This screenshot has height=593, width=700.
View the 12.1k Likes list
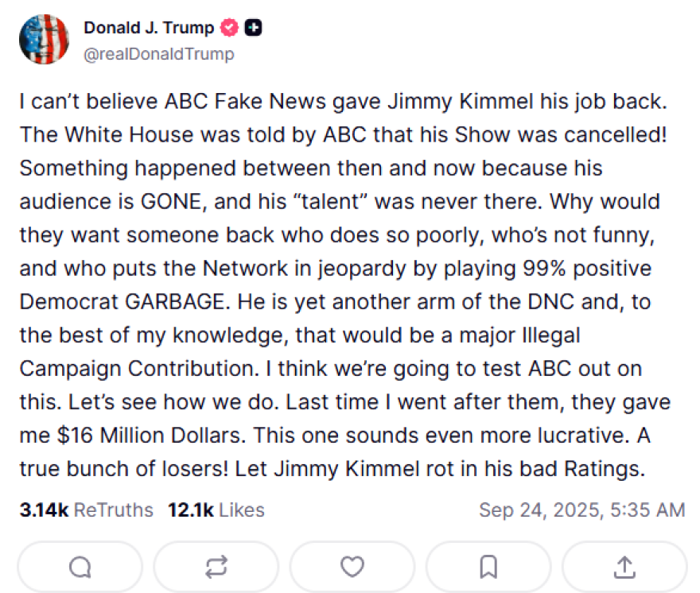pos(216,510)
